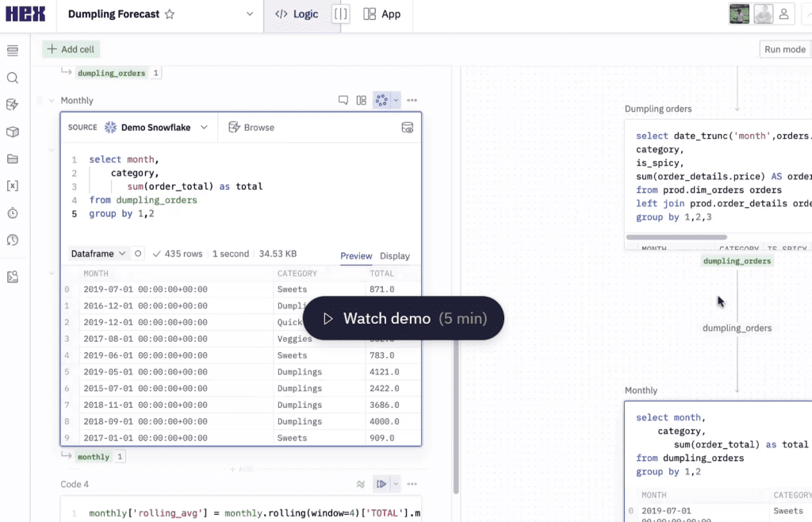Image resolution: width=812 pixels, height=522 pixels.
Task: Open the data sources panel (cube icon)
Action: coord(11,132)
